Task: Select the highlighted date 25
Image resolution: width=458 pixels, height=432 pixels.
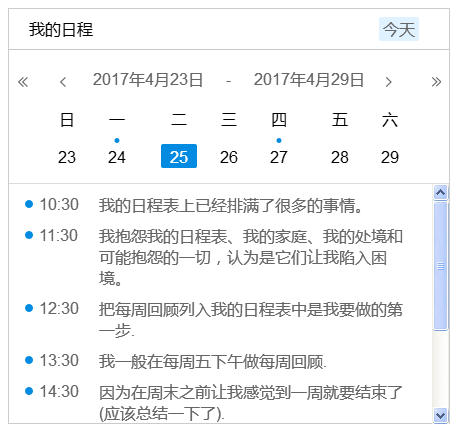Action: [179, 156]
